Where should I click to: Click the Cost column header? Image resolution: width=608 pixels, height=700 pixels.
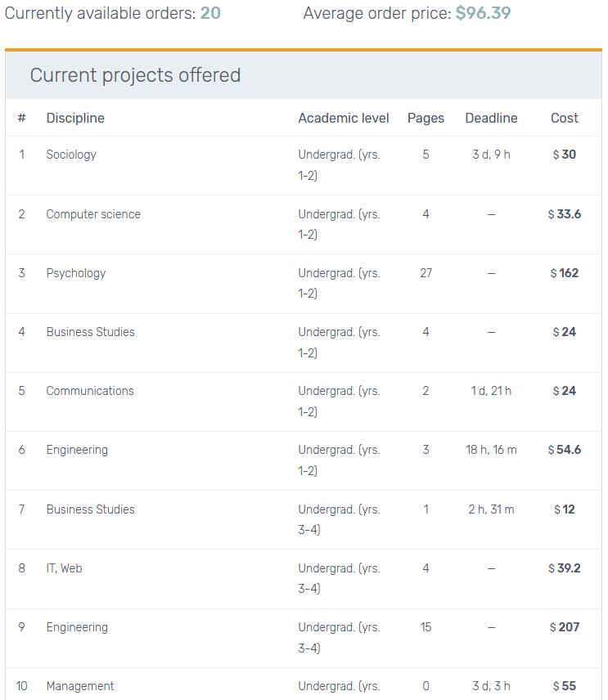click(x=565, y=118)
